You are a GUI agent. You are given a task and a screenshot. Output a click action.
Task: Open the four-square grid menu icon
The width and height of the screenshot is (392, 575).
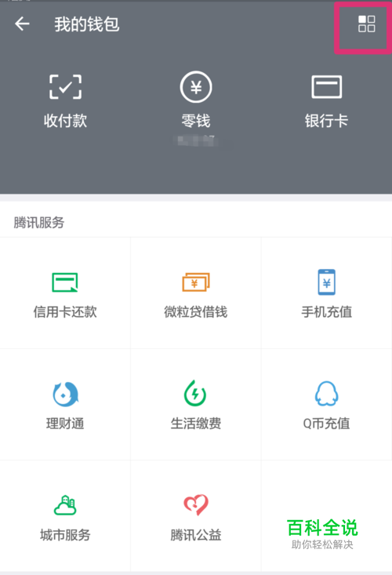(x=366, y=24)
